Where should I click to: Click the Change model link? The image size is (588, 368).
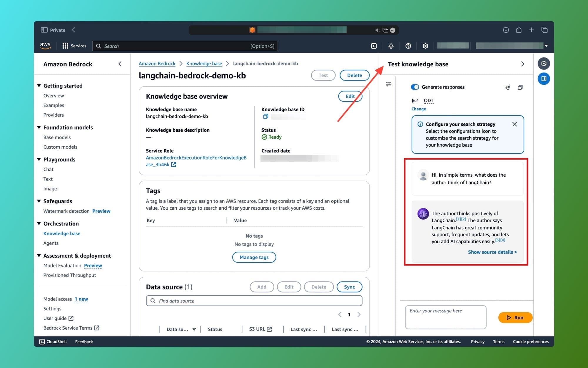point(419,109)
